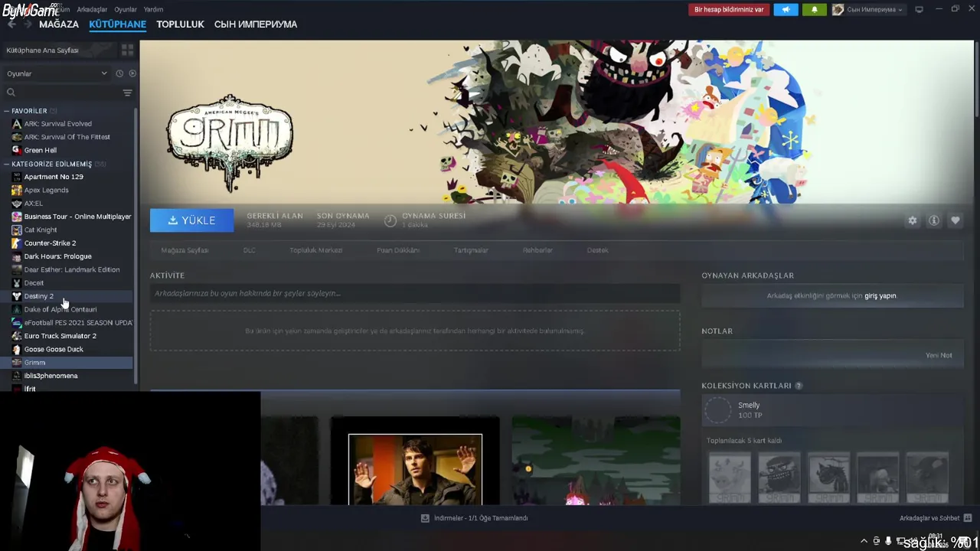This screenshot has width=980, height=551.
Task: Open the Arkadaşlar menu
Action: 92,9
